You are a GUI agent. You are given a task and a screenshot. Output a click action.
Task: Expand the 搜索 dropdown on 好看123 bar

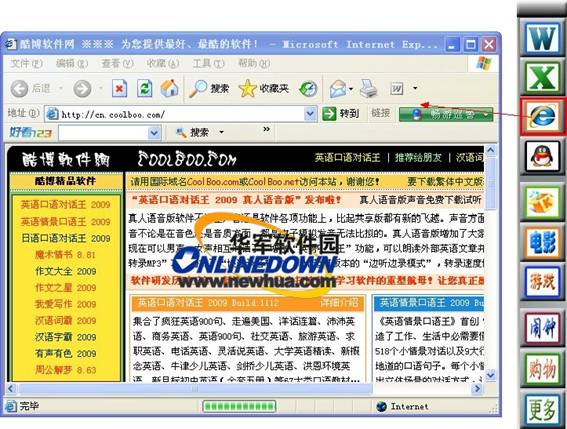point(221,133)
